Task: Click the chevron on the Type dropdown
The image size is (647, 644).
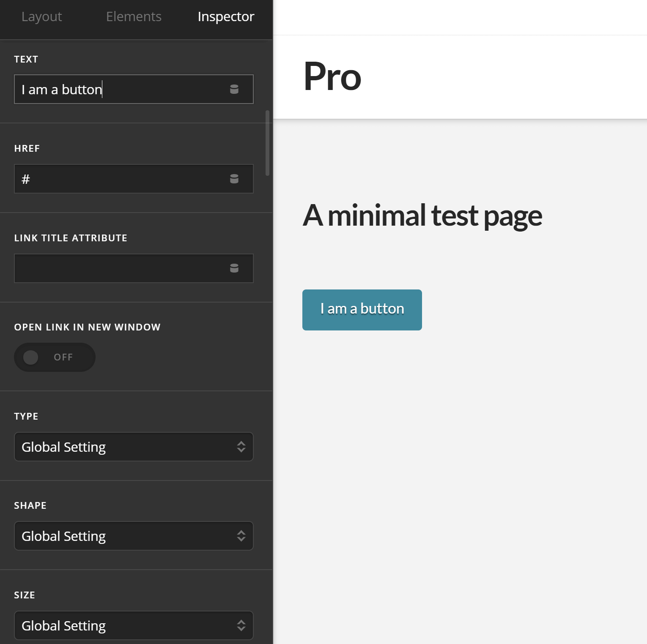Action: [x=241, y=447]
